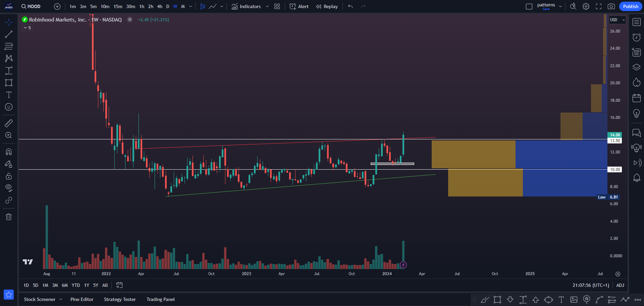Viewport: 644px width, 306px height.
Task: Open the Pine Editor tab
Action: 82,299
